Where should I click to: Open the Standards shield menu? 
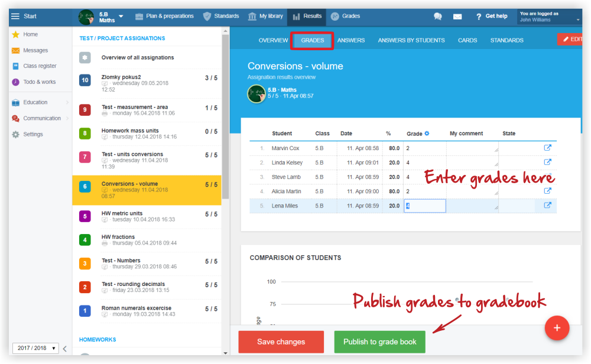pyautogui.click(x=221, y=16)
